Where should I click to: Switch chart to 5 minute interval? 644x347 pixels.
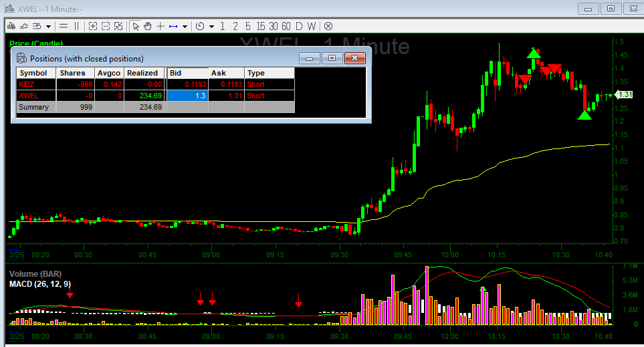point(248,26)
